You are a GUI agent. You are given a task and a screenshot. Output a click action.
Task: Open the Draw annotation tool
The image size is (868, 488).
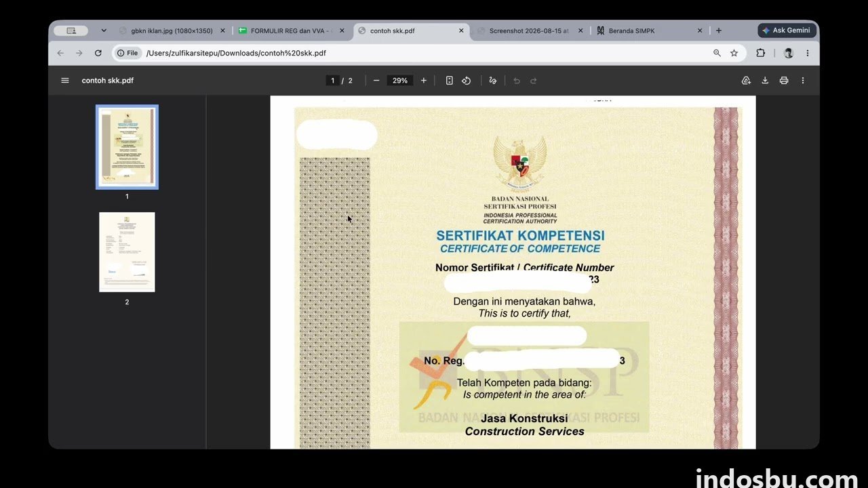click(493, 81)
